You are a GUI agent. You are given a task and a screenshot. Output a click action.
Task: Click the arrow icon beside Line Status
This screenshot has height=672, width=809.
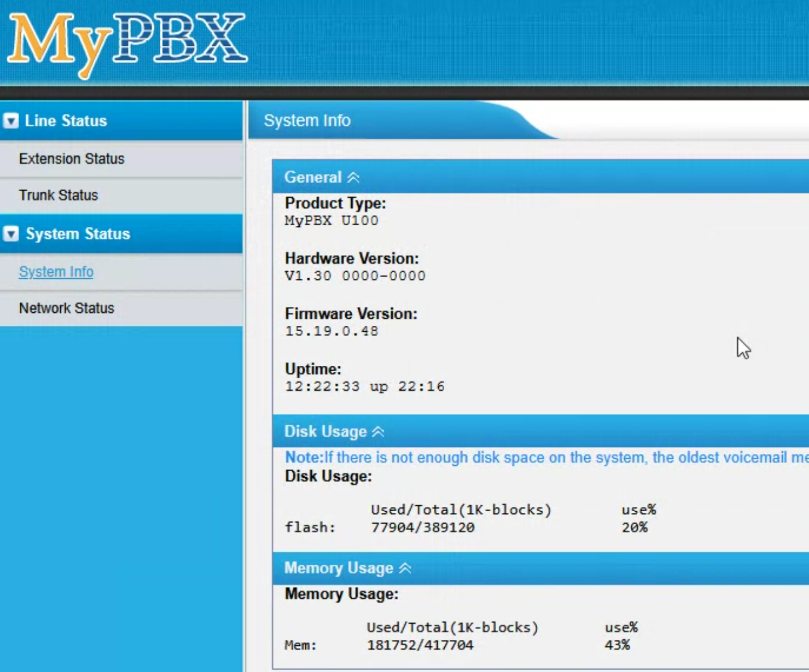click(x=11, y=121)
